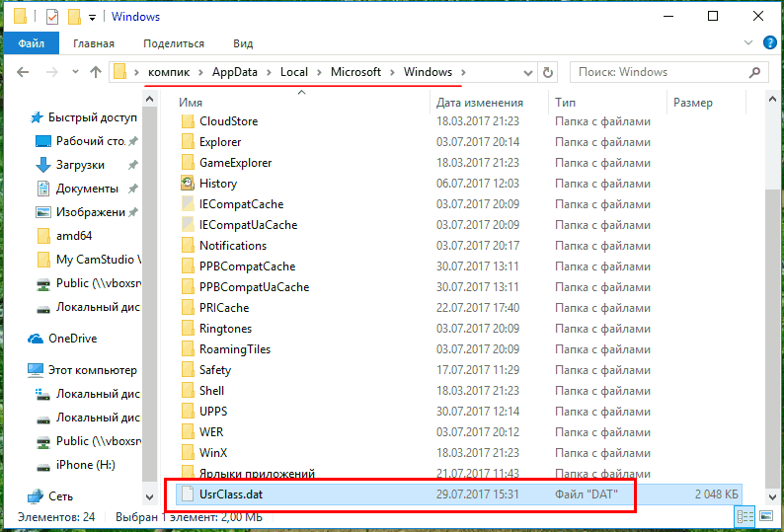The width and height of the screenshot is (784, 532).
Task: Select the GameExplorer folder icon
Action: 188,163
